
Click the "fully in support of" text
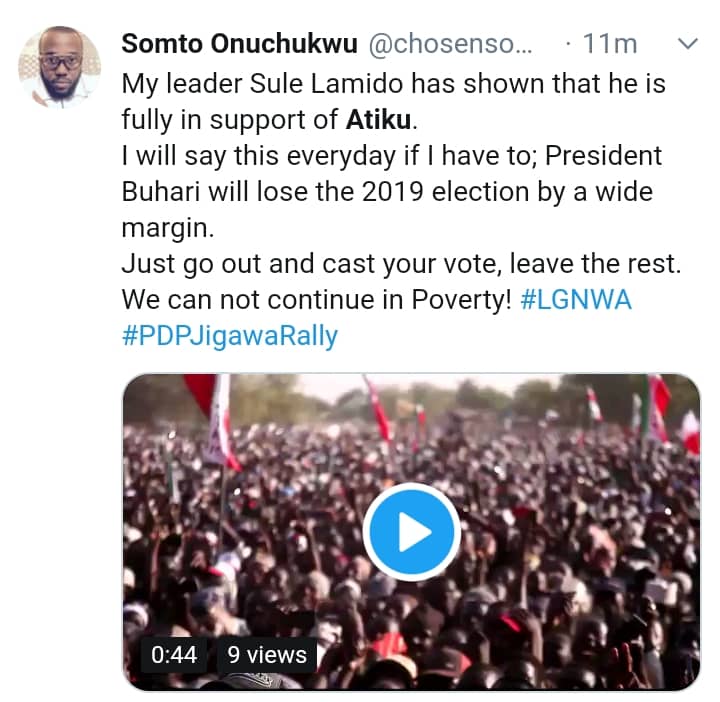(x=230, y=122)
